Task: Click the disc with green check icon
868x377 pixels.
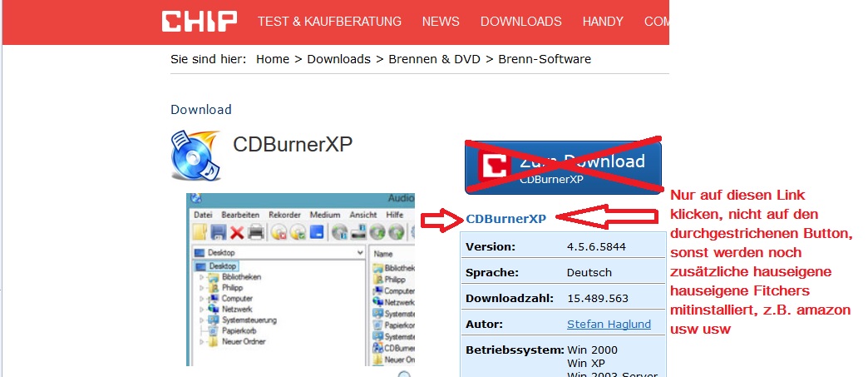Action: click(x=298, y=232)
